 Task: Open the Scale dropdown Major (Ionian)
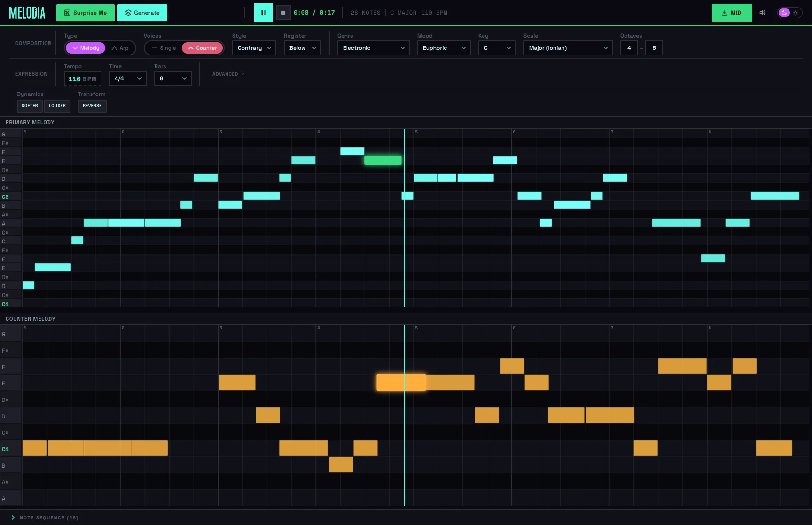coord(568,48)
